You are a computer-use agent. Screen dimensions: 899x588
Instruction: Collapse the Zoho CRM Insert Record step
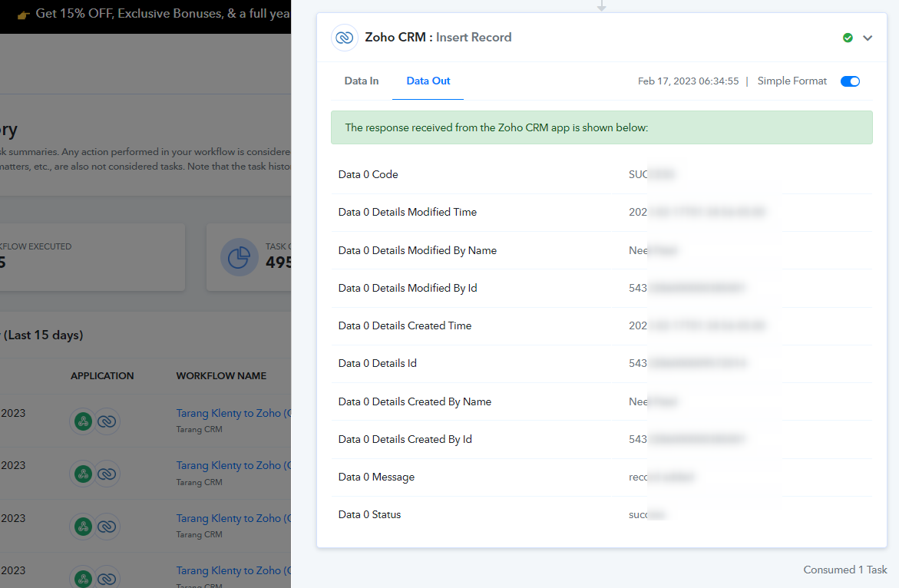tap(868, 38)
